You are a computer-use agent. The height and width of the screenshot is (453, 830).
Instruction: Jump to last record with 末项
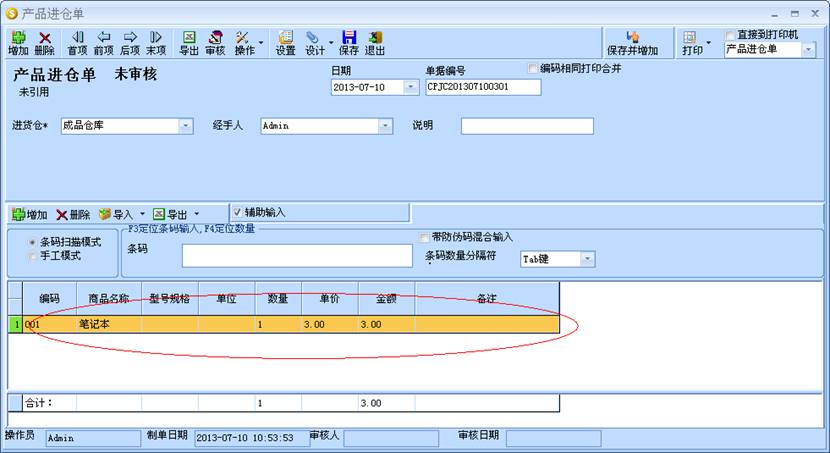click(x=156, y=42)
